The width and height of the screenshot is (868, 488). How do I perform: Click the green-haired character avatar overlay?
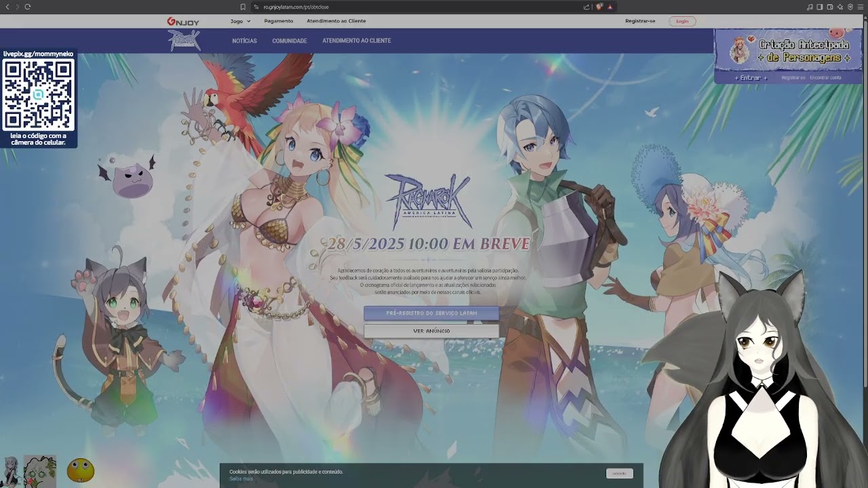tap(40, 470)
